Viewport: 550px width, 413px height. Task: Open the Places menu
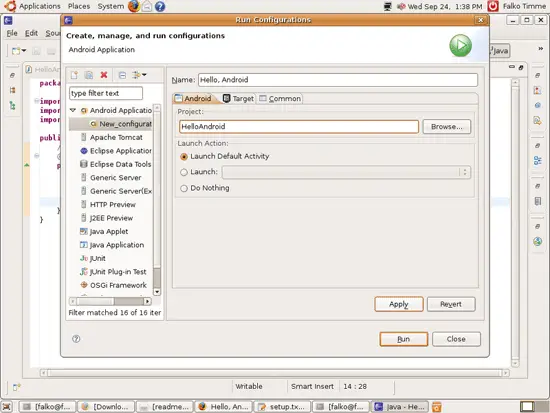[79, 6]
